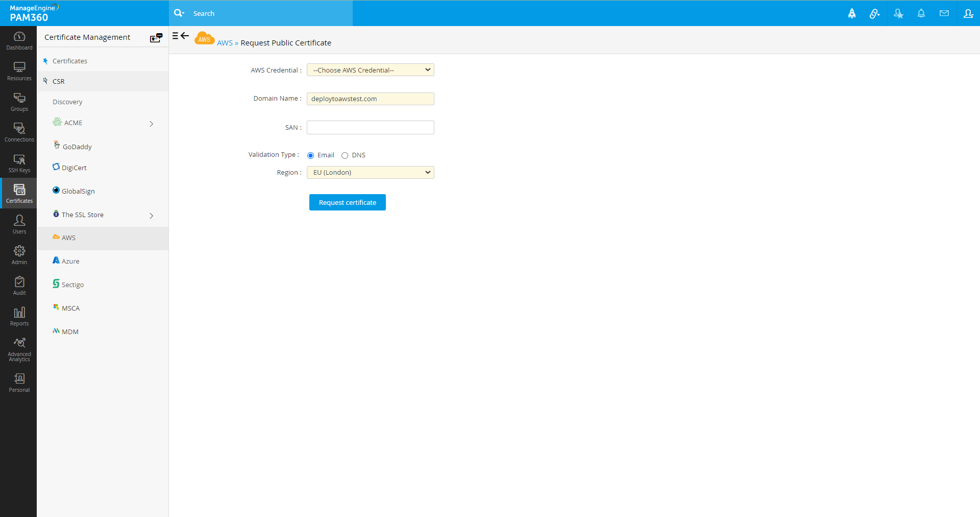Open the mail envelope icon

944,13
